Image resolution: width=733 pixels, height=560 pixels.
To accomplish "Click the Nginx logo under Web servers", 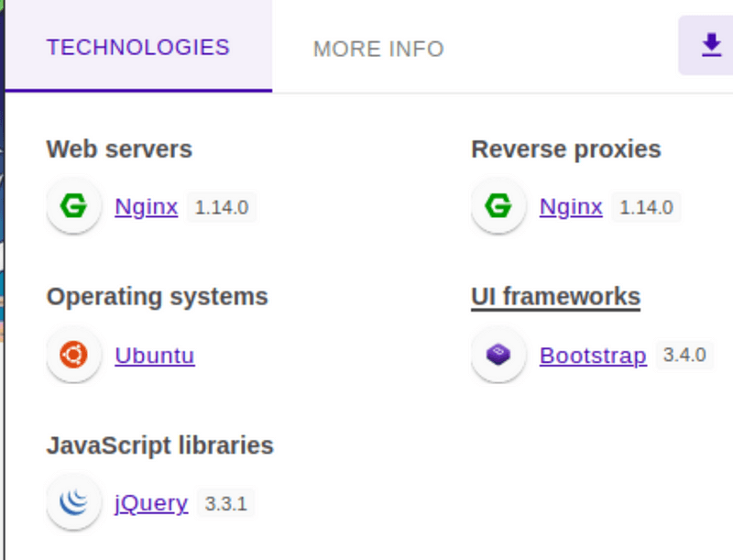I will click(73, 206).
